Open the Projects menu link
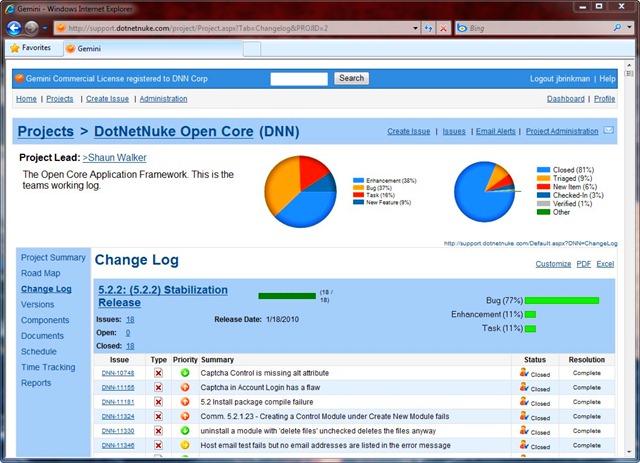This screenshot has width=640, height=463. (x=60, y=99)
